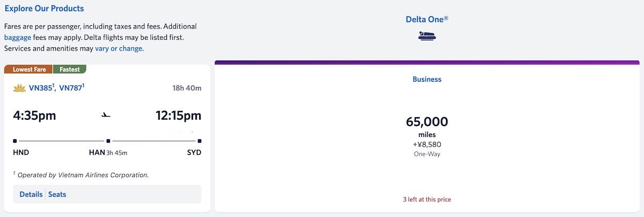Click the airplane icon between flight times

tap(106, 115)
